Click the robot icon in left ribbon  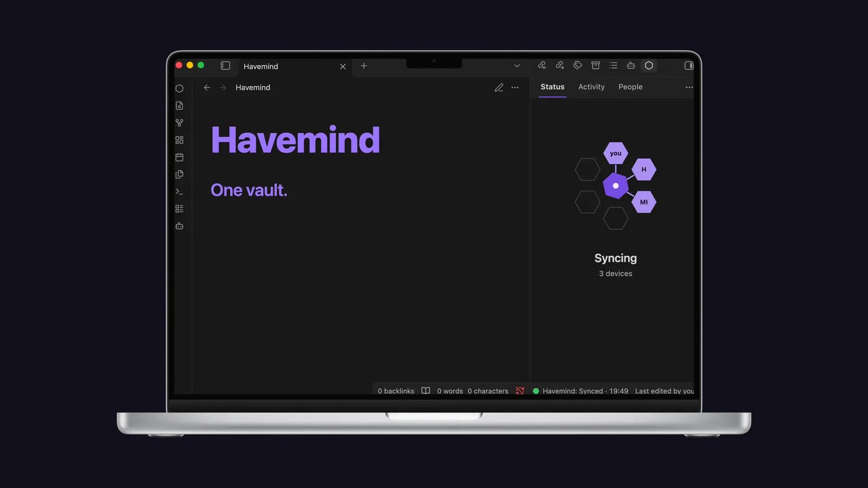click(180, 226)
